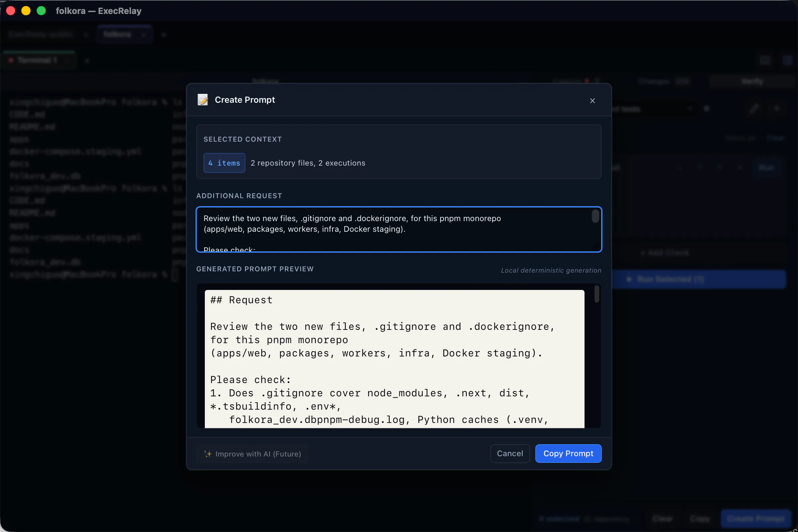This screenshot has width=798, height=532.
Task: Select the folkora tab in the tab bar
Action: pyautogui.click(x=124, y=34)
